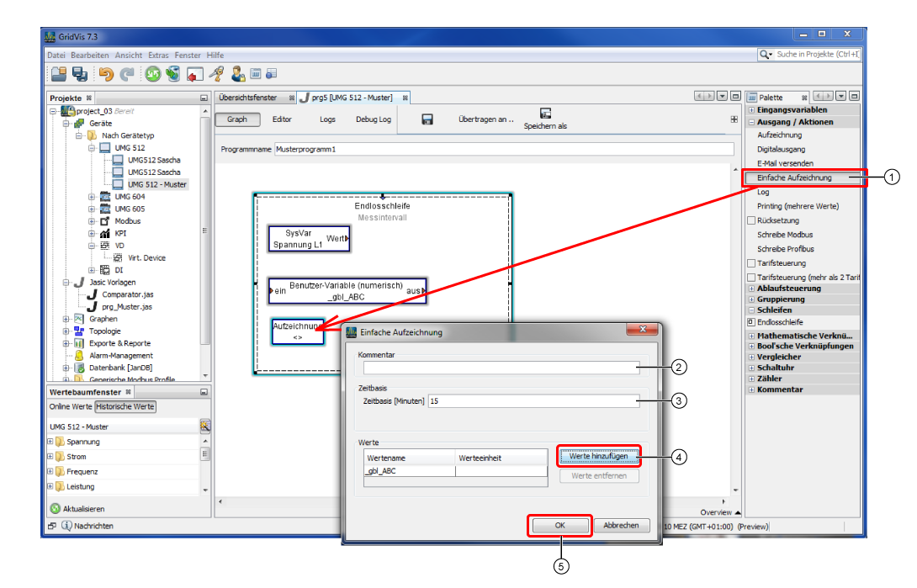Tick the Rücksetzung checkbox in the palette
Viewport: 917px width, 588px height.
point(751,220)
